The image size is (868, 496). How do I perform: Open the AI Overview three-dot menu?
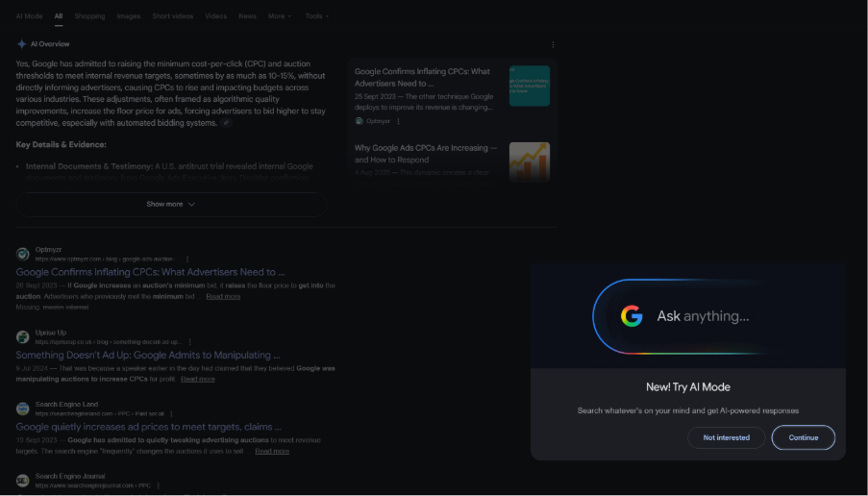(x=553, y=45)
